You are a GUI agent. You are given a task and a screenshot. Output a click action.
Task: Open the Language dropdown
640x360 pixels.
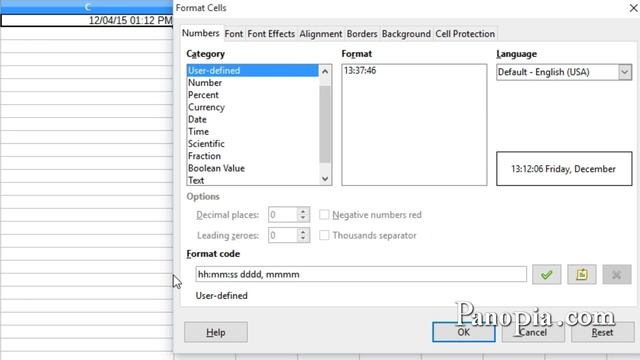tap(624, 72)
